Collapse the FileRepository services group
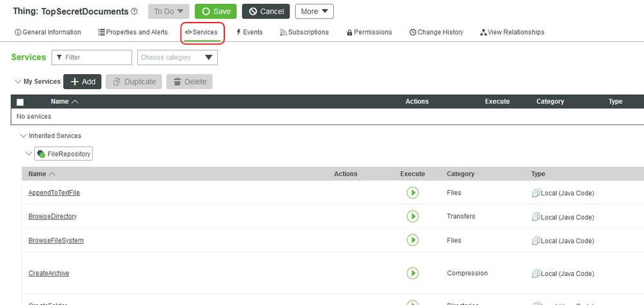Image resolution: width=644 pixels, height=305 pixels. click(x=28, y=153)
